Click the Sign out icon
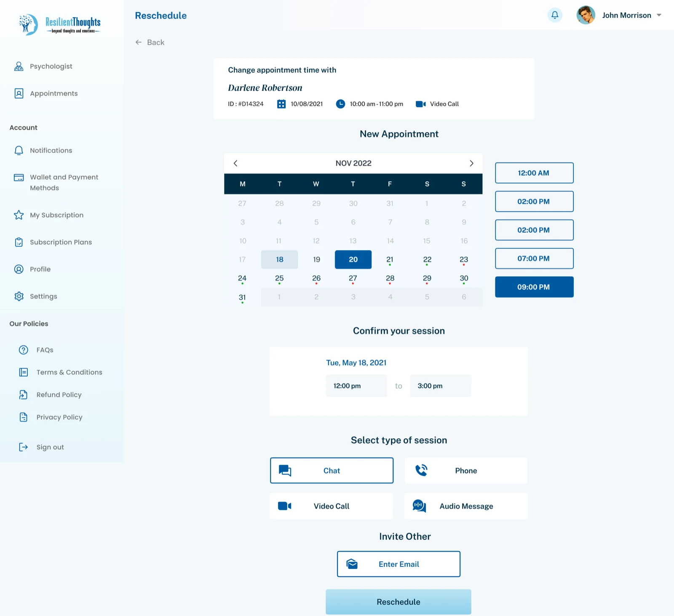 coord(24,447)
